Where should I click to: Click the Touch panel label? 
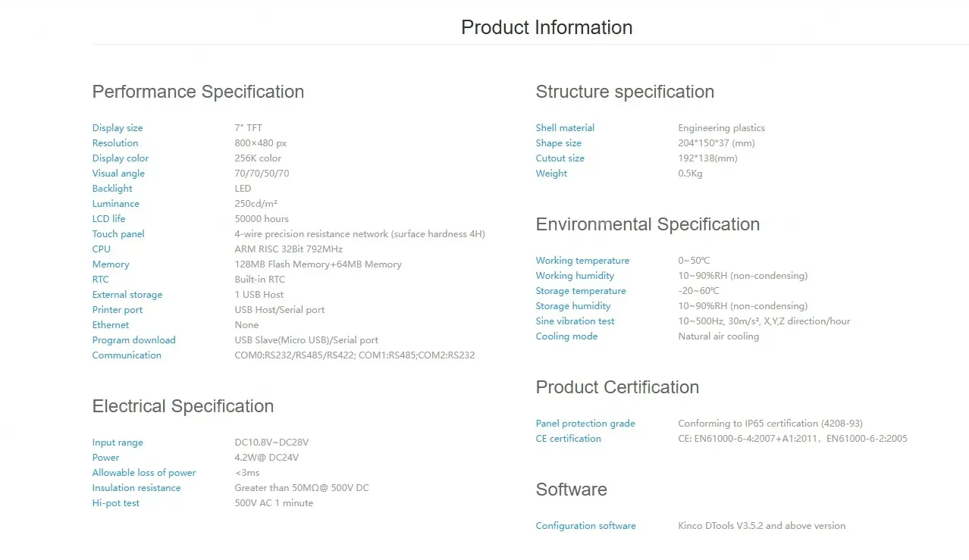coord(118,234)
